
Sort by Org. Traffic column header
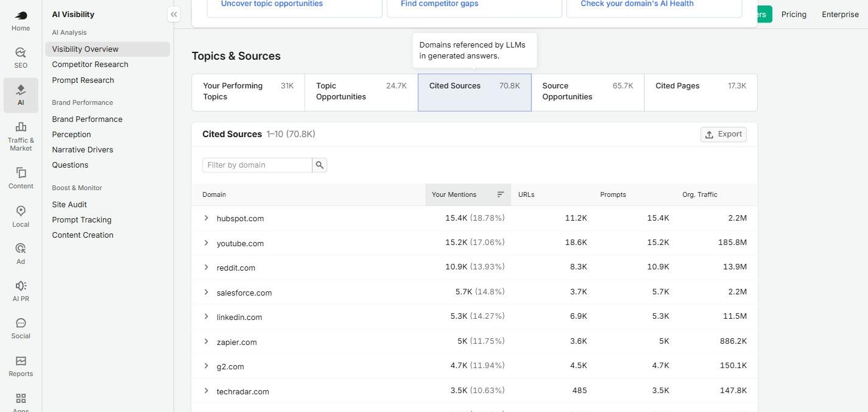coord(700,194)
